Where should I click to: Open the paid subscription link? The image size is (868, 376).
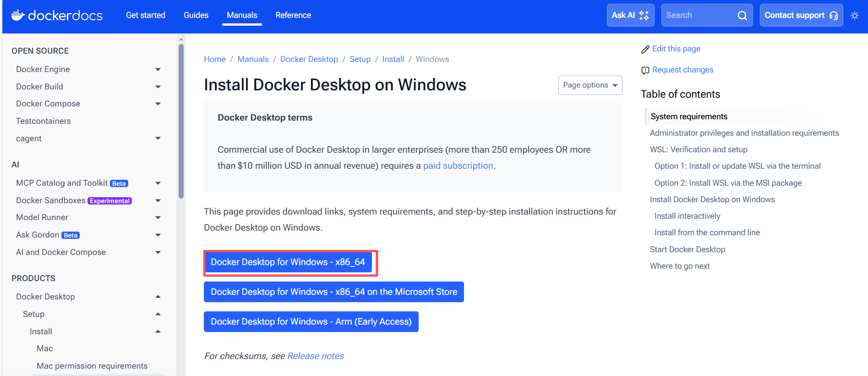click(458, 166)
